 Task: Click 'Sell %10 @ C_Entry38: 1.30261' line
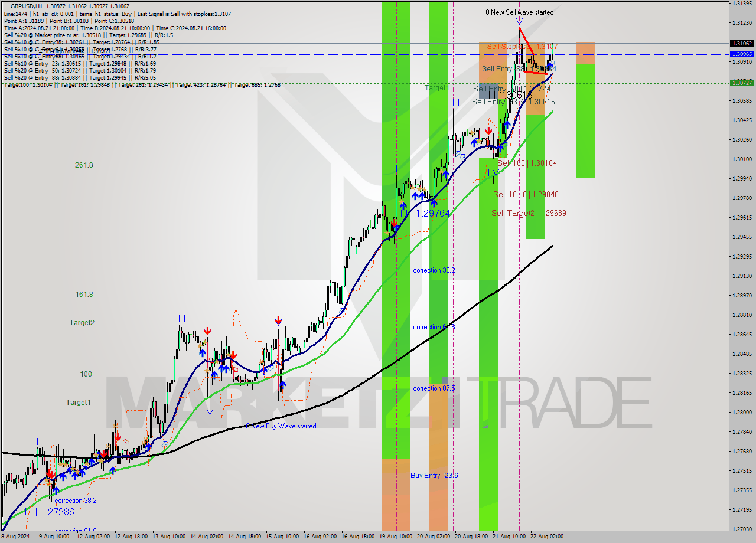point(82,42)
